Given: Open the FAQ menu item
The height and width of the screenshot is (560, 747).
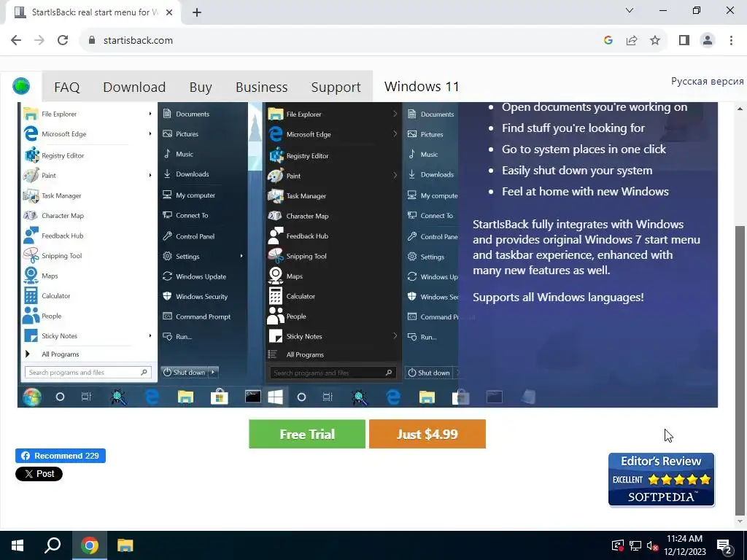Looking at the screenshot, I should [66, 87].
